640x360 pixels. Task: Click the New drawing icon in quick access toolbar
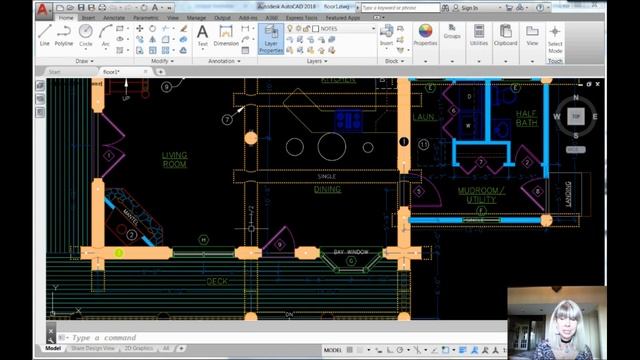point(60,8)
